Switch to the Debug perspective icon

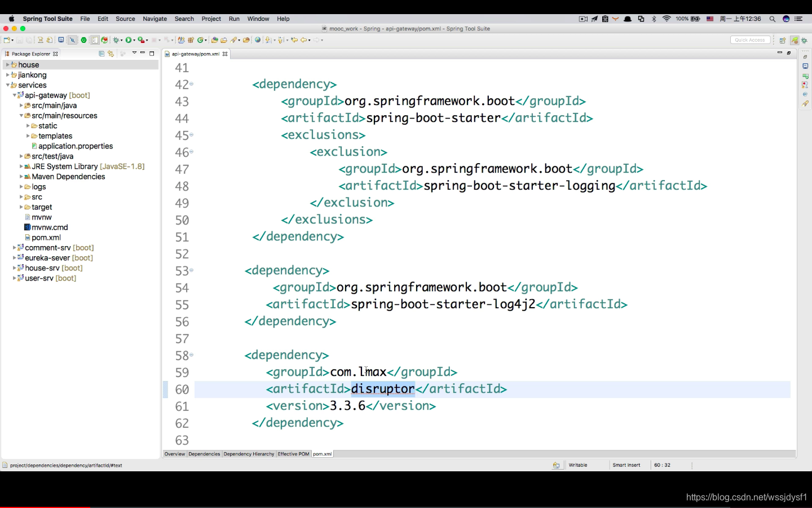804,40
